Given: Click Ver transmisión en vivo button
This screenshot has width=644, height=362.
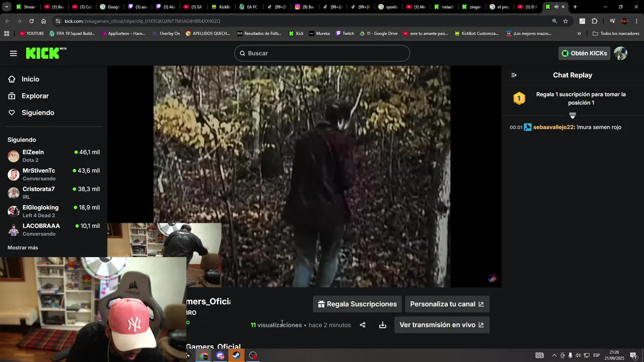Looking at the screenshot, I should pos(442,325).
